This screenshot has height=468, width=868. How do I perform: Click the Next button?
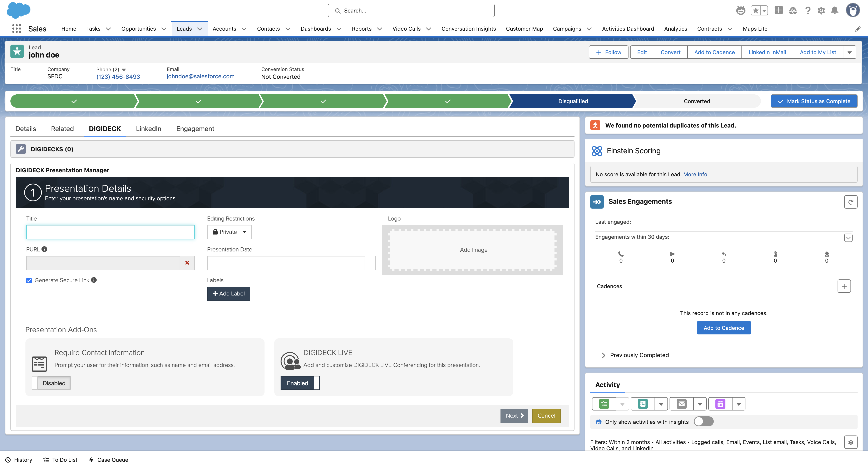click(514, 415)
